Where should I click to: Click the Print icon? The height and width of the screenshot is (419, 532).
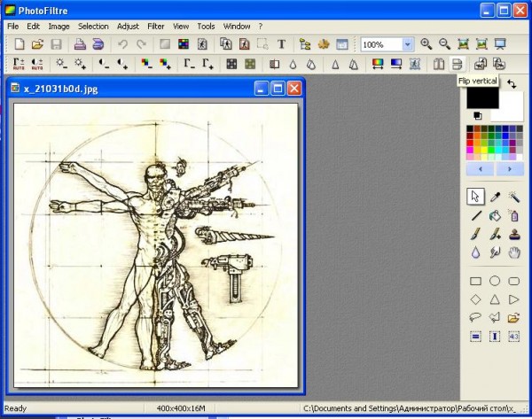80,44
